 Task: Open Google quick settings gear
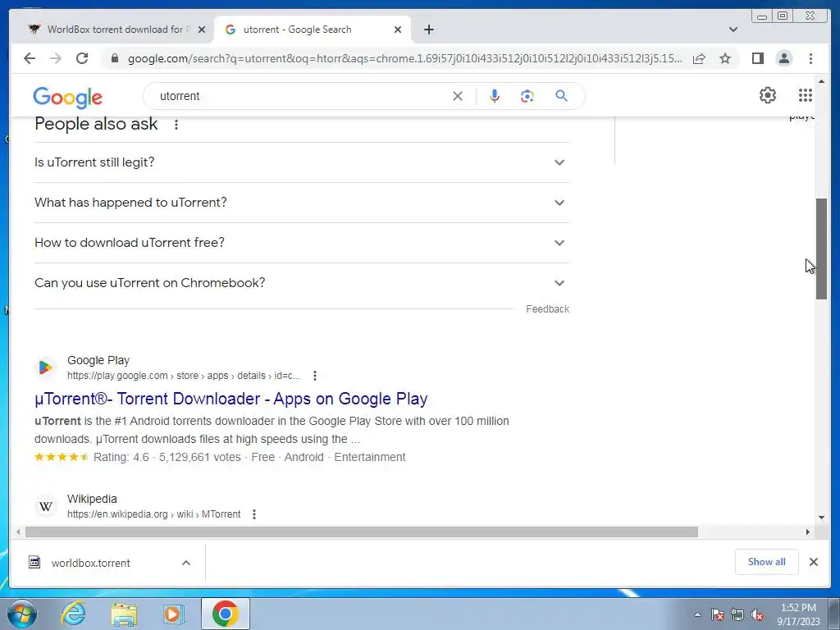coord(768,95)
